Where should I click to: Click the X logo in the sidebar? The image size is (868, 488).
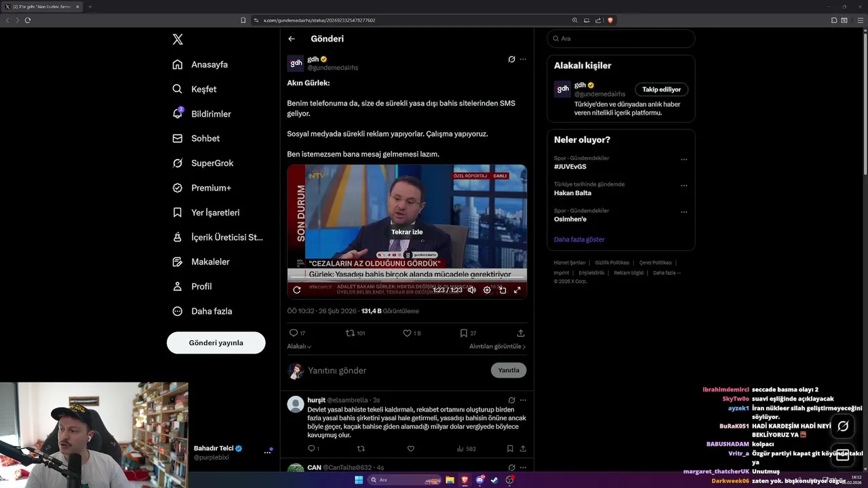(x=178, y=39)
